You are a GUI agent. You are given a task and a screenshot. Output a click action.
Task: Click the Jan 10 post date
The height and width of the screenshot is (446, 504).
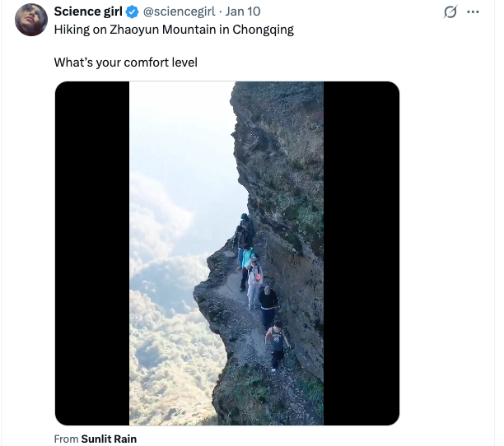(244, 12)
